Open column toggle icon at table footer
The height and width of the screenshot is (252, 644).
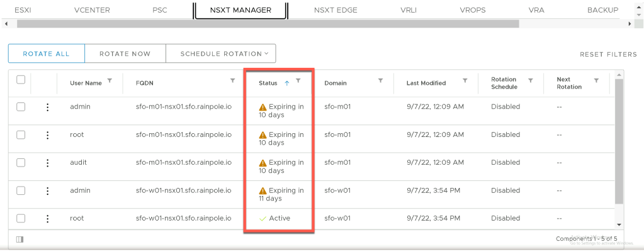(x=20, y=239)
